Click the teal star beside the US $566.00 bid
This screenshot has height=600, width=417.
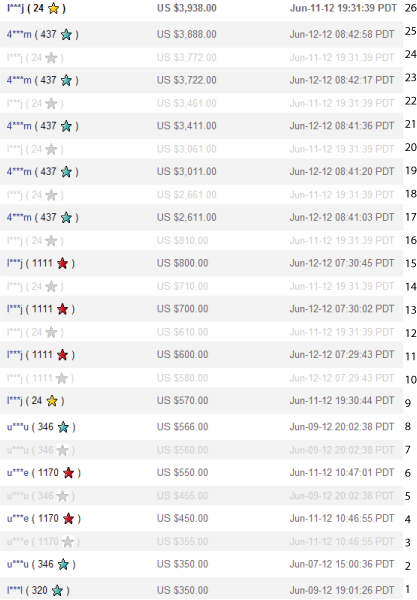(x=64, y=427)
